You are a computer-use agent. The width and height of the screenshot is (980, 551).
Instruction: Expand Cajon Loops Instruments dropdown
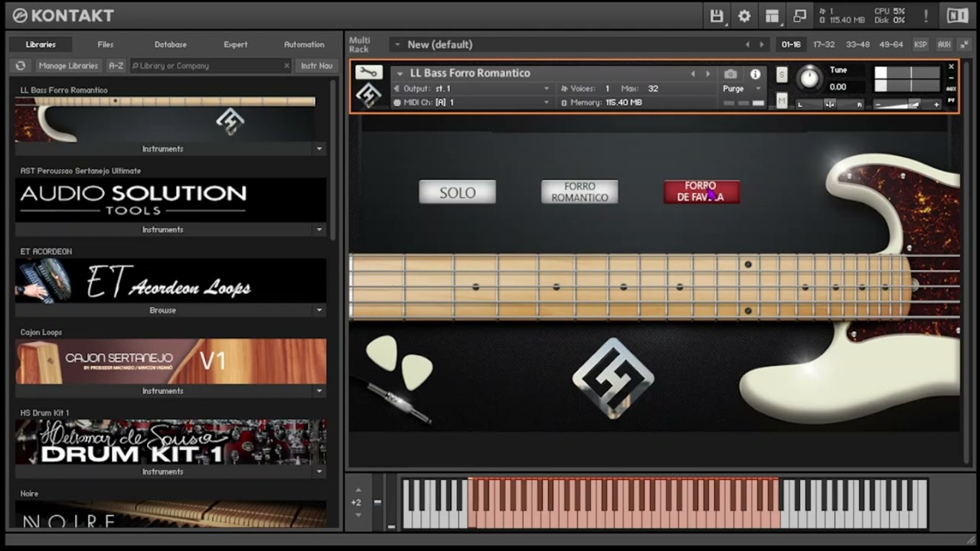[x=319, y=391]
